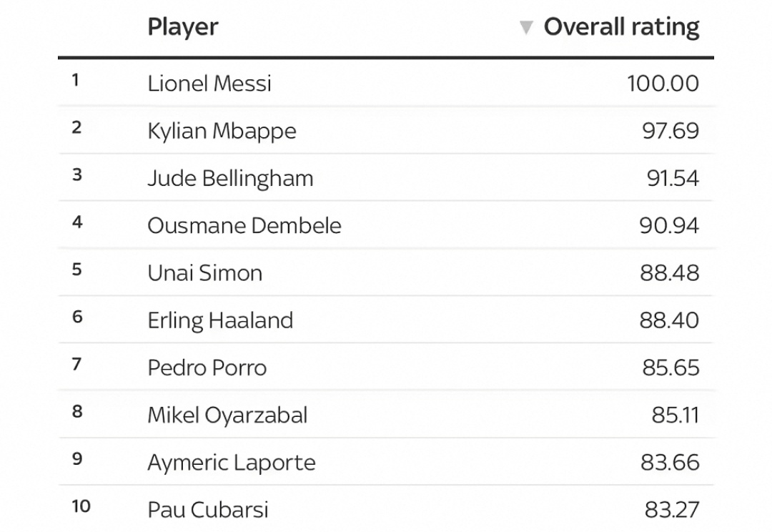
Task: Click the 97.69 rating value
Action: click(x=670, y=131)
